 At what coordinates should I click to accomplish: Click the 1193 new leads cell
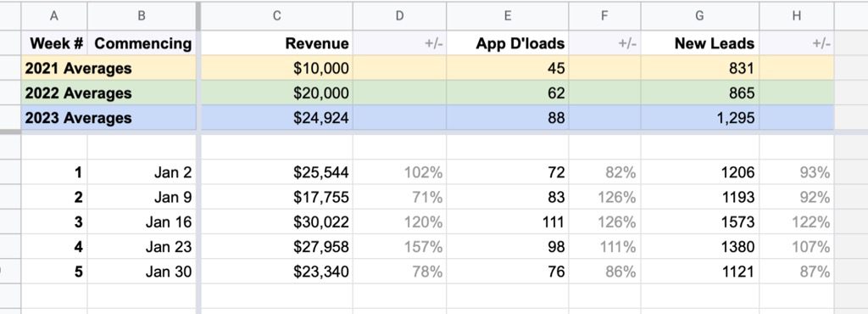click(x=700, y=197)
